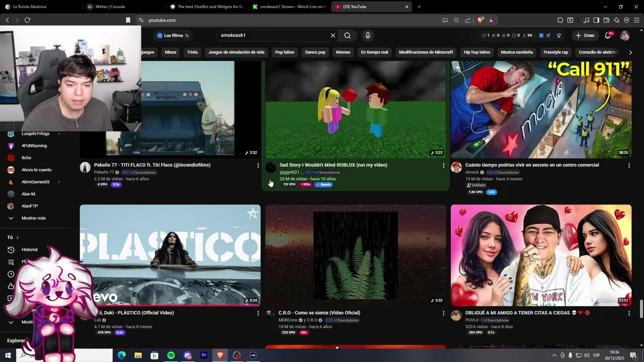Screen dimensions: 644x362
Task: Open Premiere Pro from the taskbar
Action: point(204,355)
